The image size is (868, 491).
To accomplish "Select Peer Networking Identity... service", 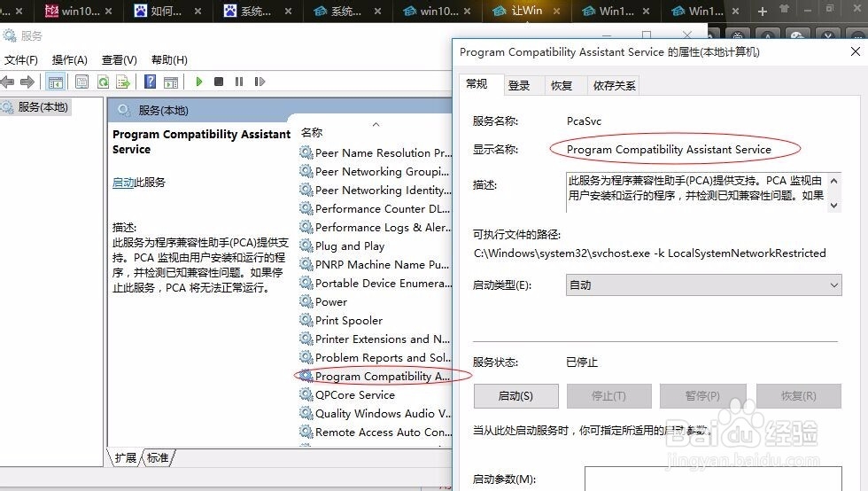I will (x=376, y=190).
